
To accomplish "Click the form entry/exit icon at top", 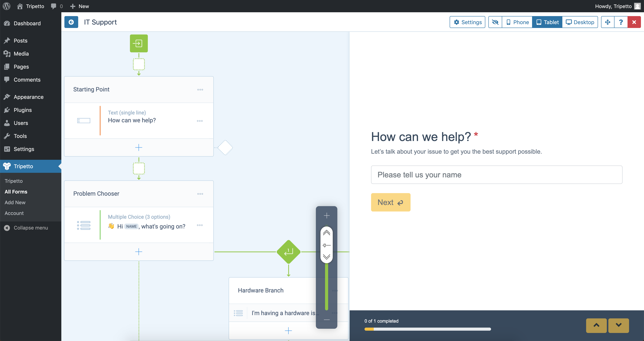I will 138,43.
